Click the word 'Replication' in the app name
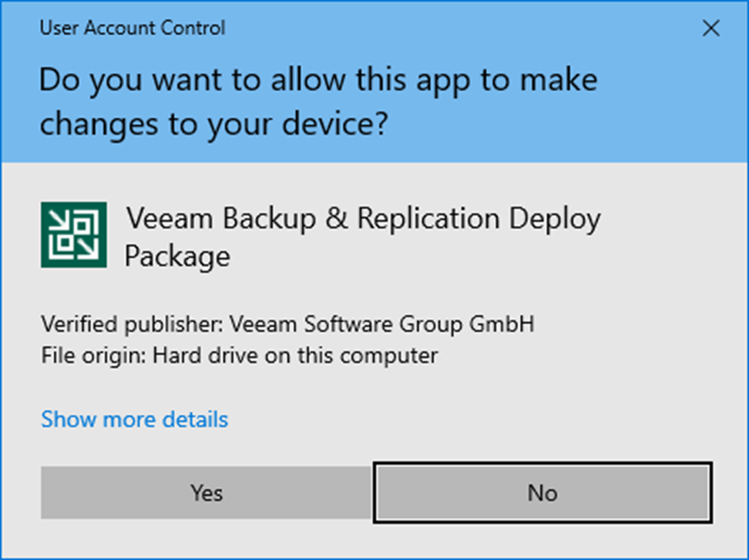 pyautogui.click(x=428, y=219)
